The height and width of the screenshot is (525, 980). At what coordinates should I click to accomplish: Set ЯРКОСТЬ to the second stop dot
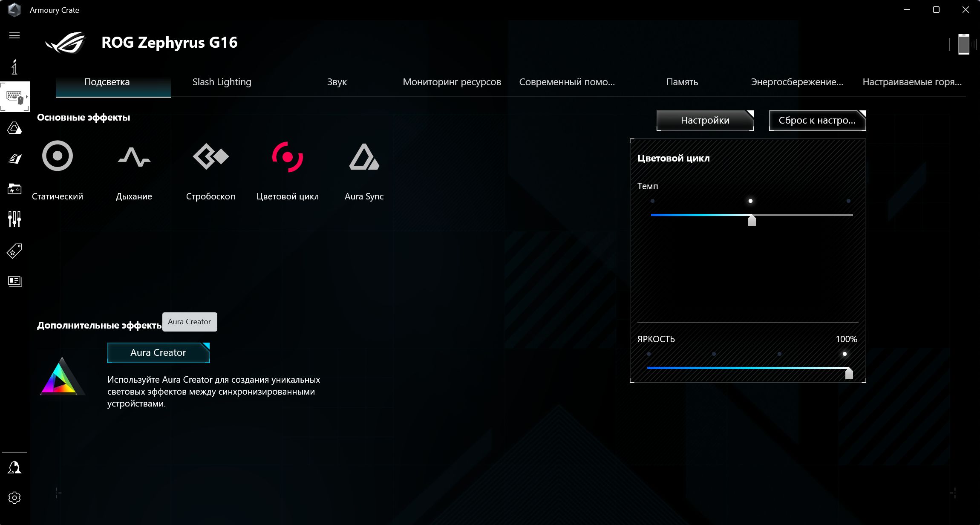point(714,354)
